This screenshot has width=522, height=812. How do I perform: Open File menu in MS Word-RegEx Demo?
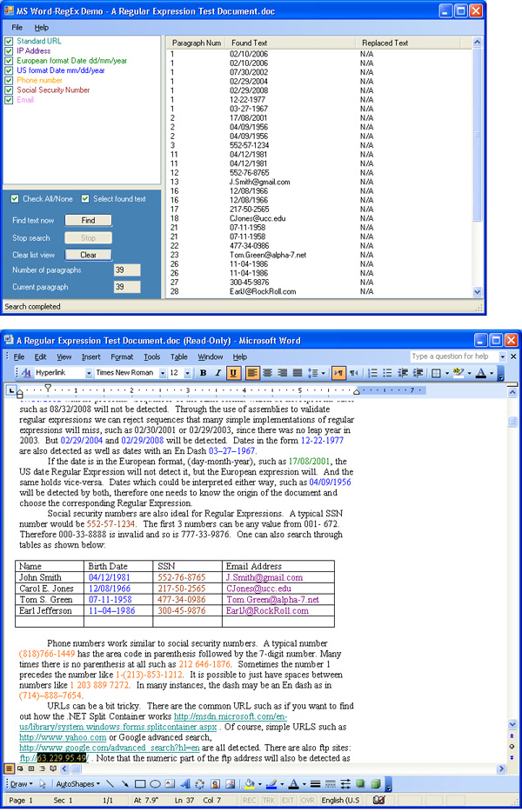(x=17, y=28)
